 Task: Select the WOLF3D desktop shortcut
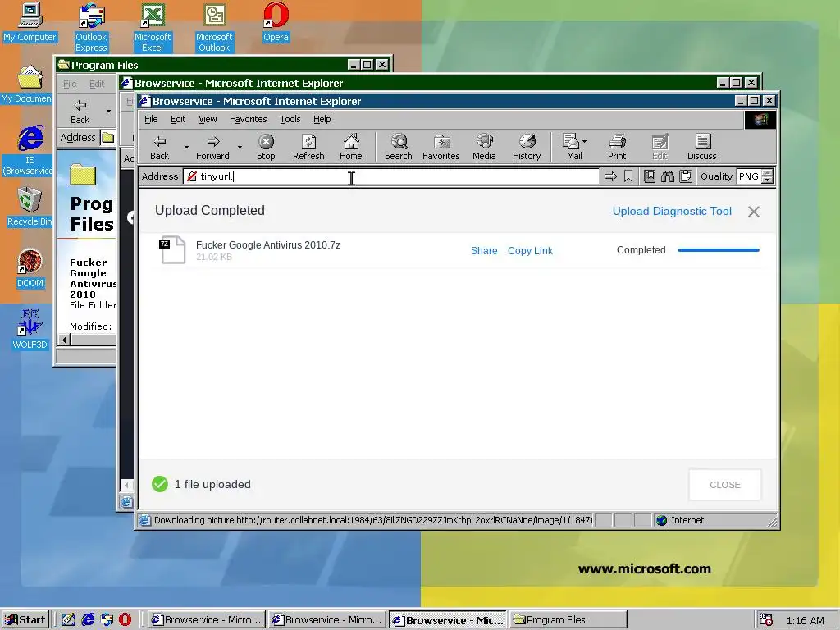[x=30, y=330]
